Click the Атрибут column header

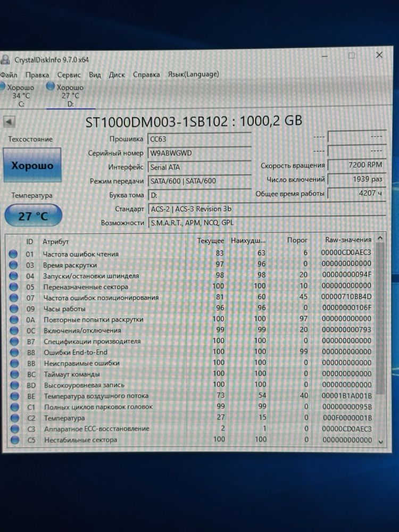(56, 242)
